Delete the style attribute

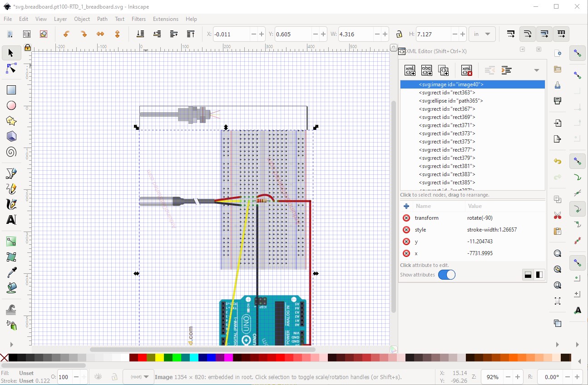pyautogui.click(x=406, y=230)
